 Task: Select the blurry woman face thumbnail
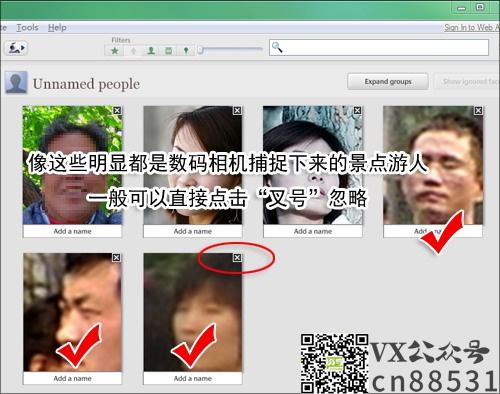pyautogui.click(x=193, y=312)
